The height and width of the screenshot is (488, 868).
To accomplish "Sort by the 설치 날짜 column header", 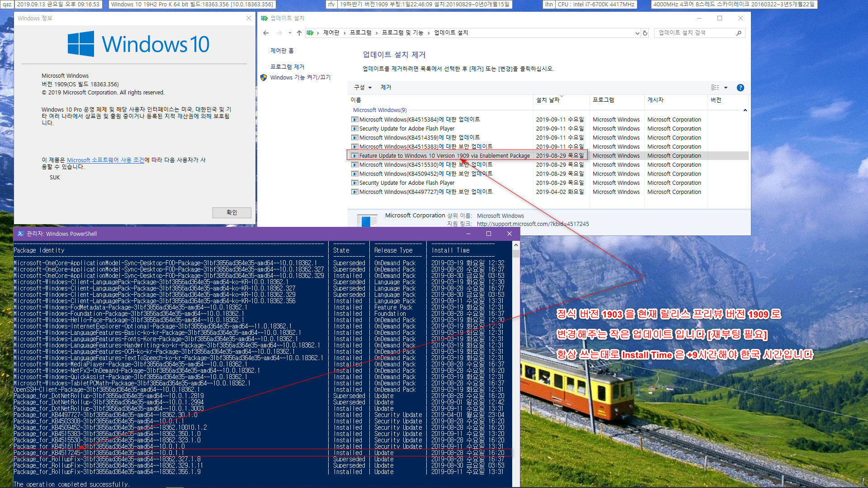I will [x=561, y=100].
